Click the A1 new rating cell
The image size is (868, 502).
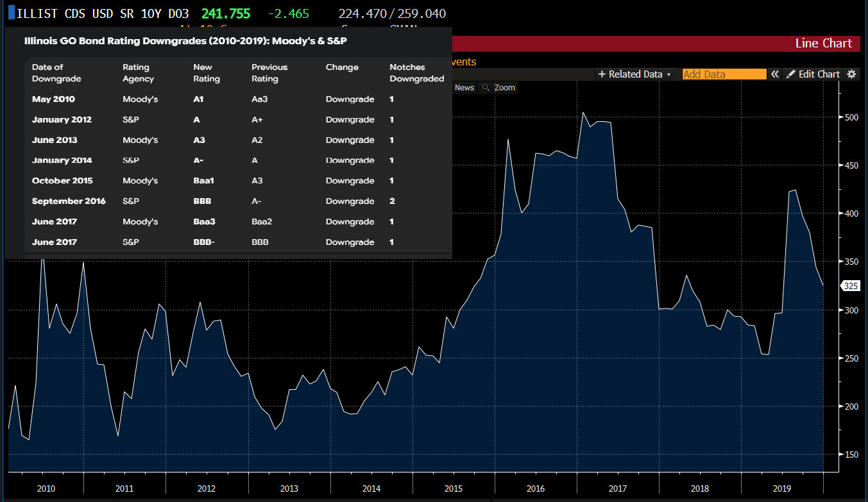pyautogui.click(x=198, y=99)
